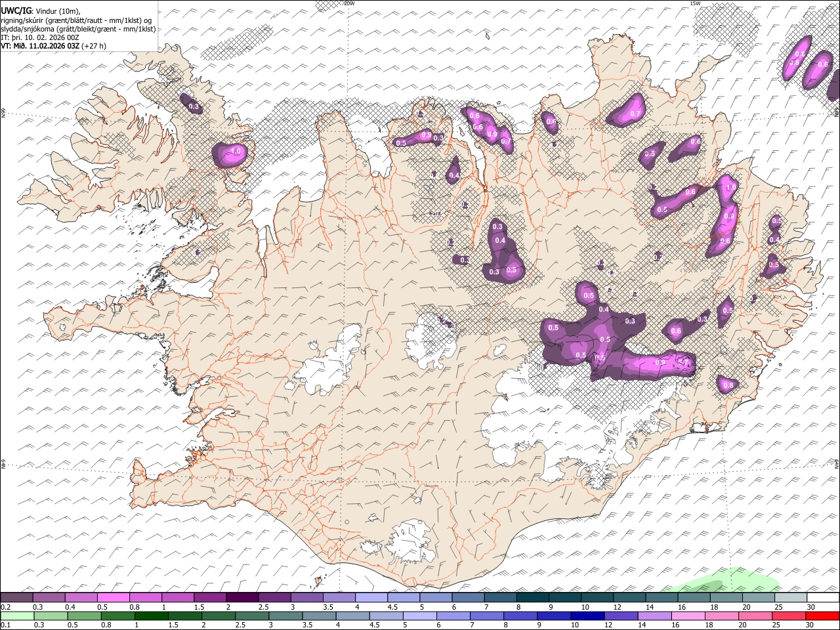Click the '64N' latitude label on the right edge
Viewport: 840px width, 630px height.
(837, 464)
